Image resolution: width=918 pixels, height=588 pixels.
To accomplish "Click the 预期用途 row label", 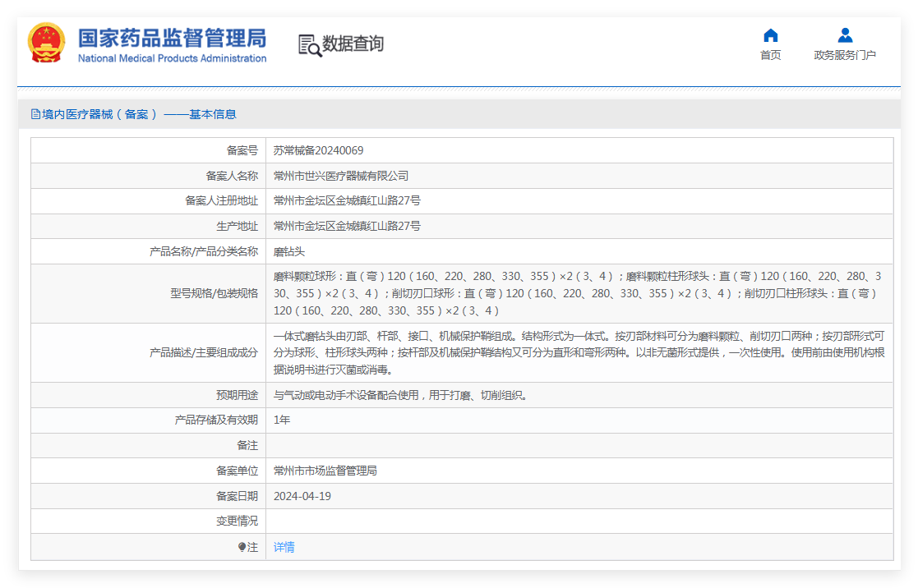I will tap(238, 396).
